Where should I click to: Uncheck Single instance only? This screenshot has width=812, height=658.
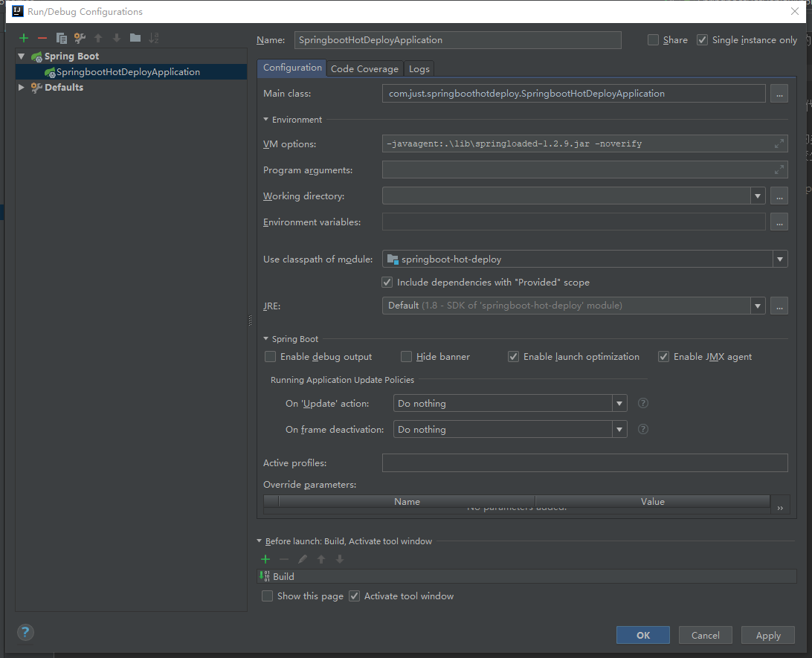click(702, 40)
